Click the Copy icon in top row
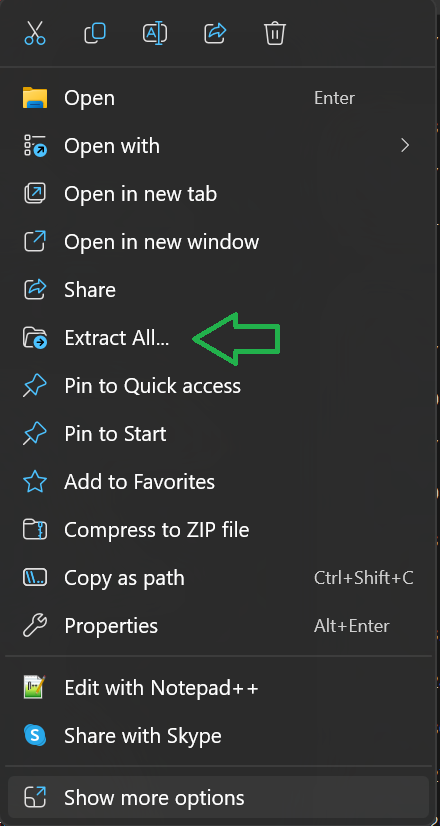Viewport: 440px width, 826px height. pos(95,33)
